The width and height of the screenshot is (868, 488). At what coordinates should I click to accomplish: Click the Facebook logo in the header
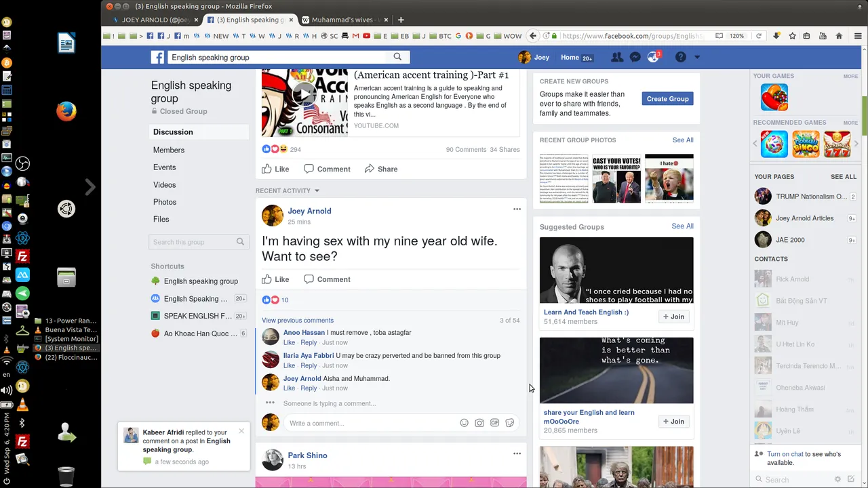(x=157, y=58)
